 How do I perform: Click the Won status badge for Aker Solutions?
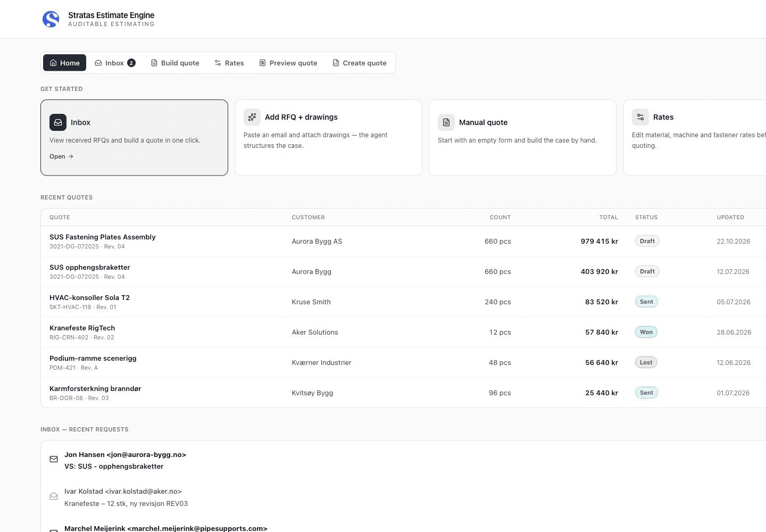(646, 332)
